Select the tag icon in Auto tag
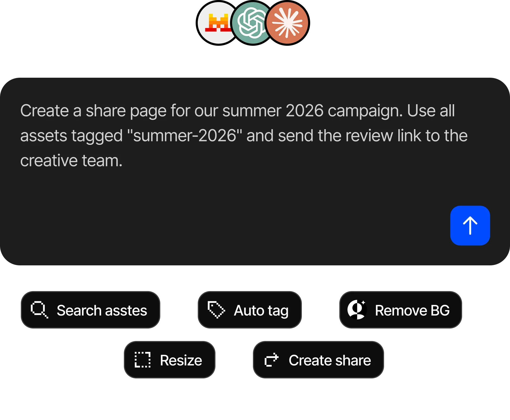This screenshot has width=510, height=420. coord(217,310)
